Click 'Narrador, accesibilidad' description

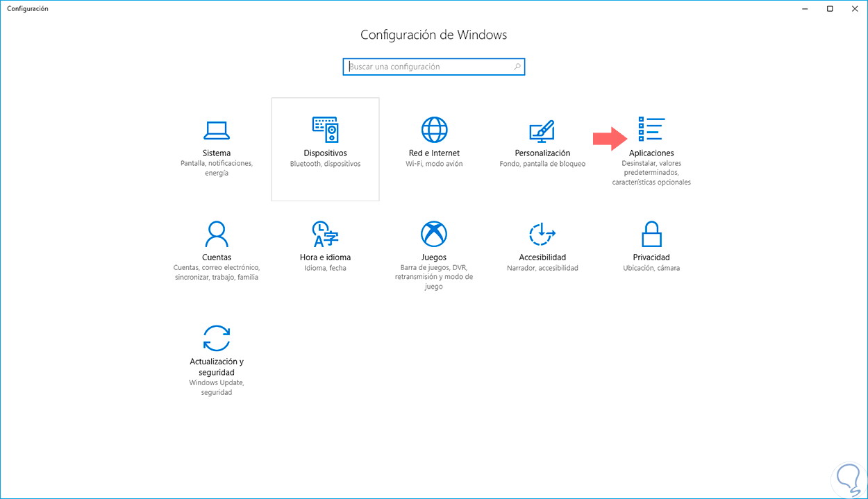pos(542,268)
